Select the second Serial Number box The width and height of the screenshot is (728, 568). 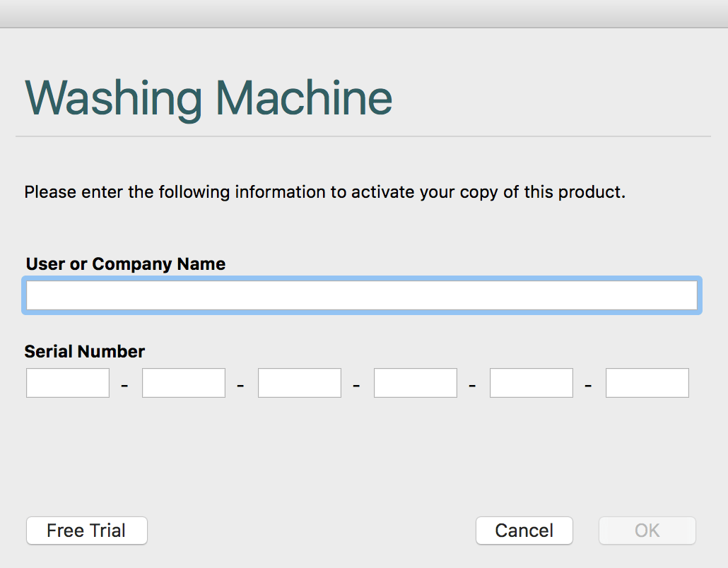(184, 383)
